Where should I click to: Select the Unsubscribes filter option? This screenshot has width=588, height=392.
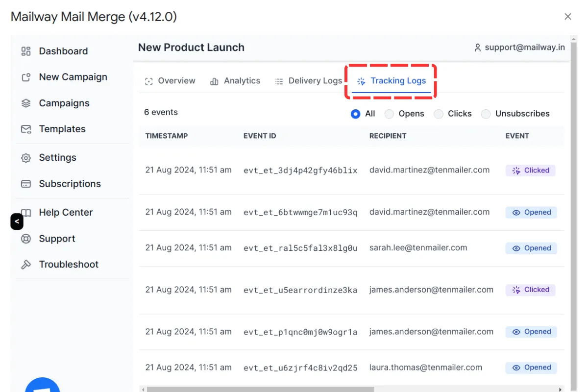coord(486,114)
